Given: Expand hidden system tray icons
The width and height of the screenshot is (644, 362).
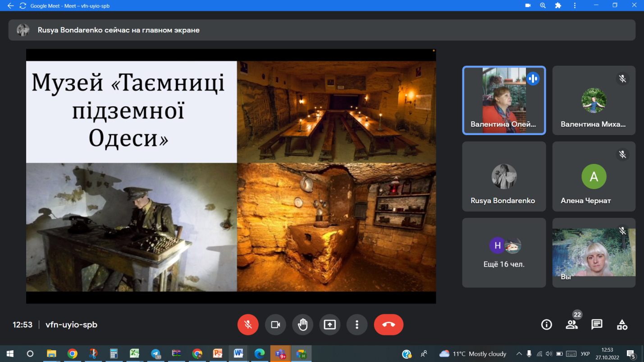Looking at the screenshot, I should [519, 354].
